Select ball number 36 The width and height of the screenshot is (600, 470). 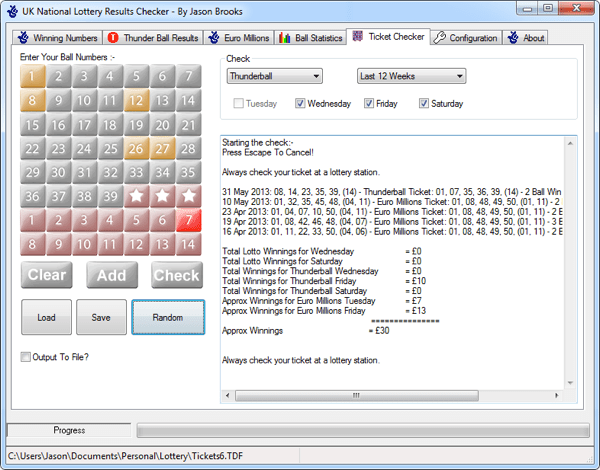click(x=33, y=196)
